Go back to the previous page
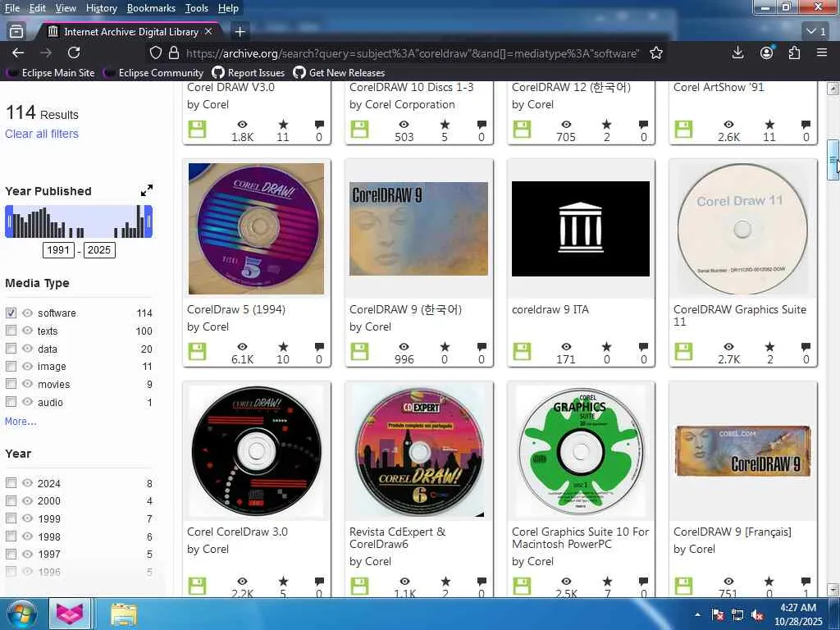Viewport: 840px width, 630px height. 18,52
